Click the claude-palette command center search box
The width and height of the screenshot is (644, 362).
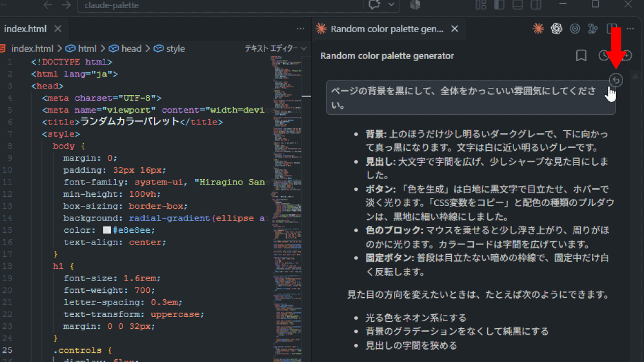click(221, 5)
